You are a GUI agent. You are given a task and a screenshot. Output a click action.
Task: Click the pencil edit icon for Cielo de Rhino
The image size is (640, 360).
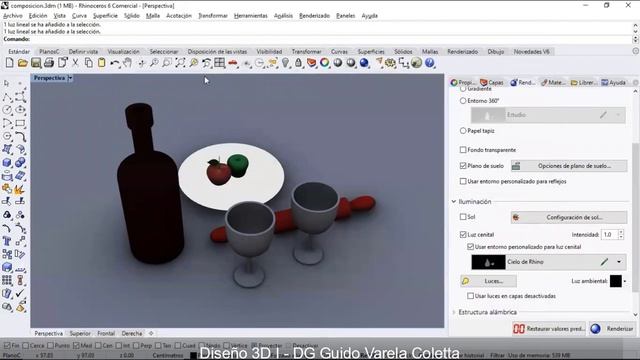(x=604, y=262)
